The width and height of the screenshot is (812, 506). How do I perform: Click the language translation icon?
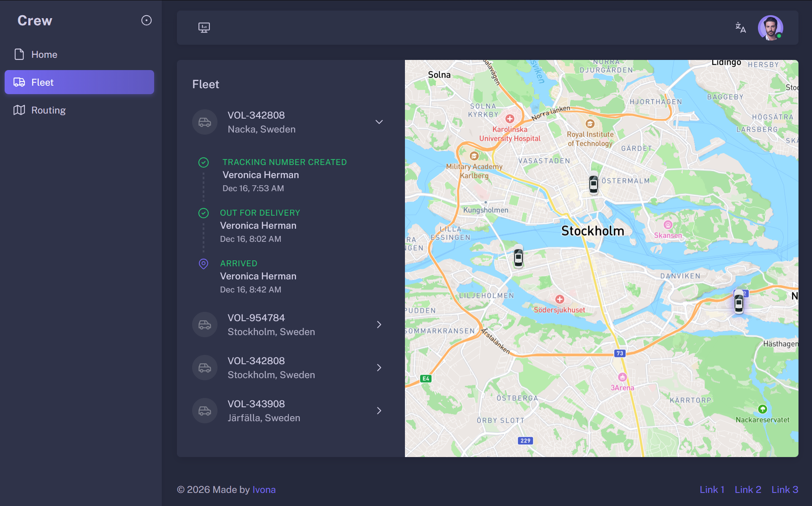click(741, 27)
